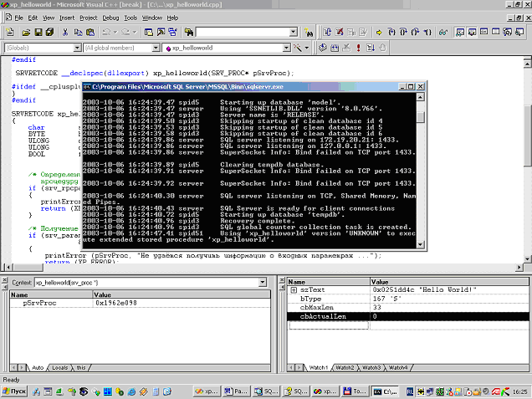
Task: Click the Show Next Statement yellow arrow
Action: tap(379, 33)
